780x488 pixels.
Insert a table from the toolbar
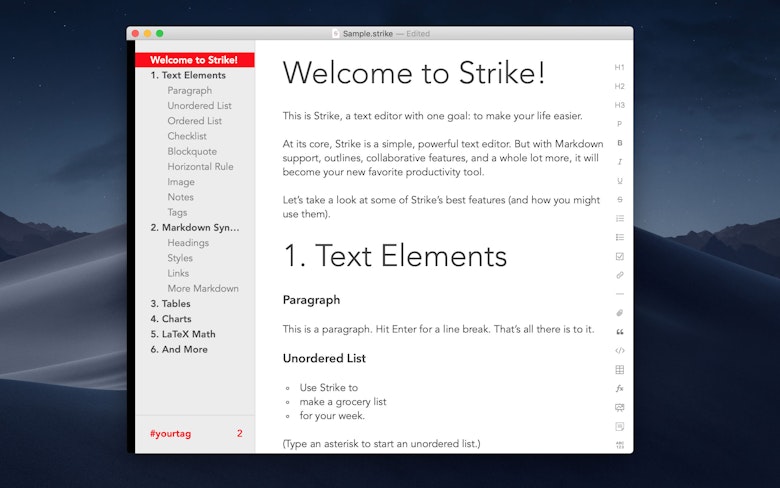[620, 370]
